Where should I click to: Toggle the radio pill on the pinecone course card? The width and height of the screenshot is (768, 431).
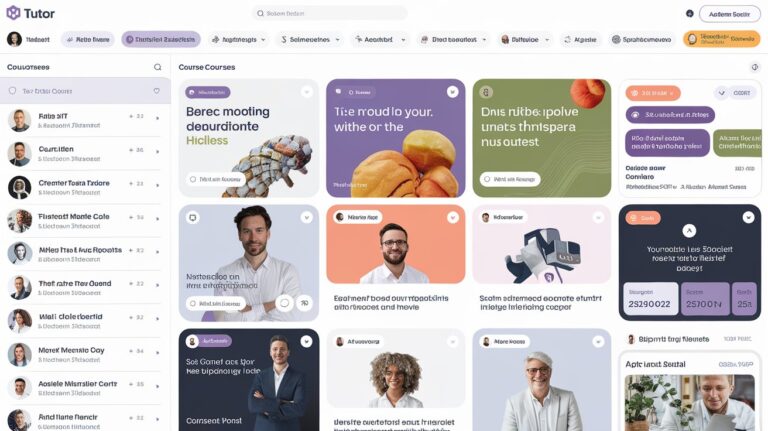tap(216, 179)
